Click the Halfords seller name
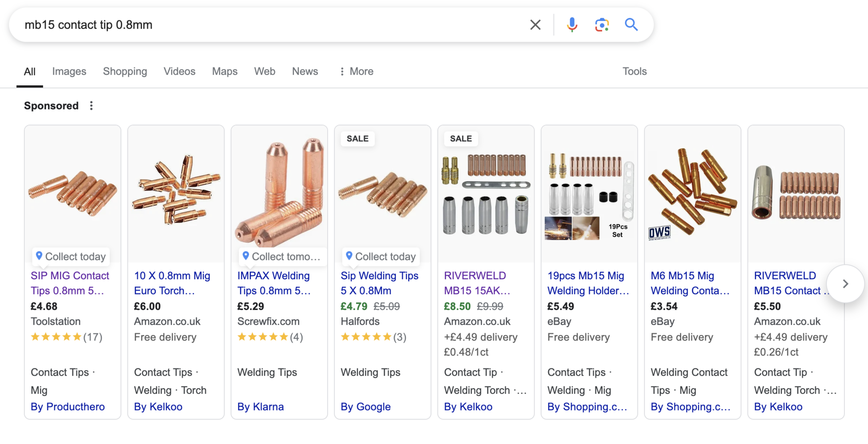868x444 pixels. tap(360, 321)
